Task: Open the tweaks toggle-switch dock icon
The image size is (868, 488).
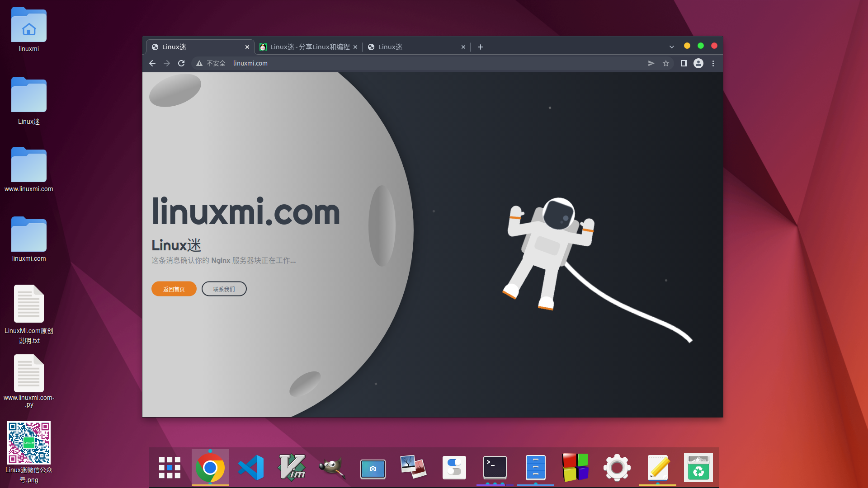Action: click(x=454, y=468)
